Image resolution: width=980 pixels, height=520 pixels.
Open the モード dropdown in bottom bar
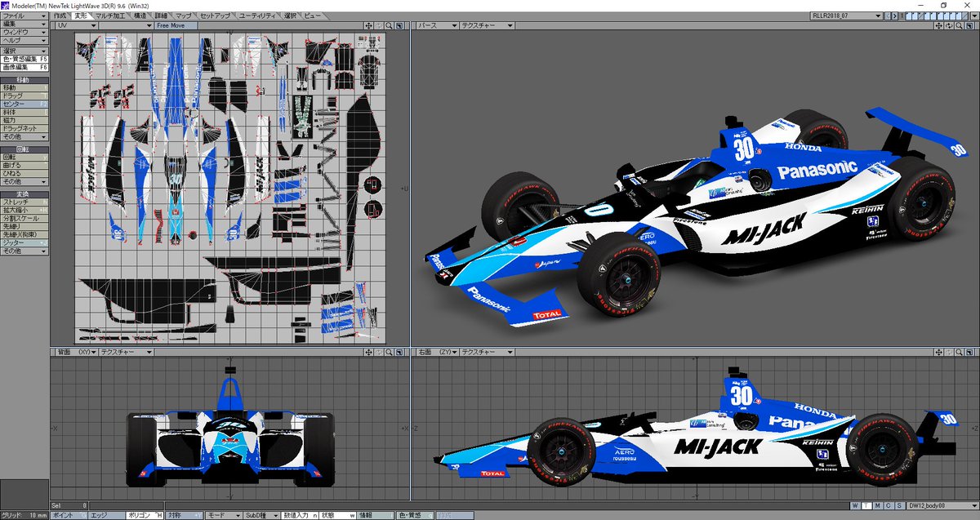[224, 515]
